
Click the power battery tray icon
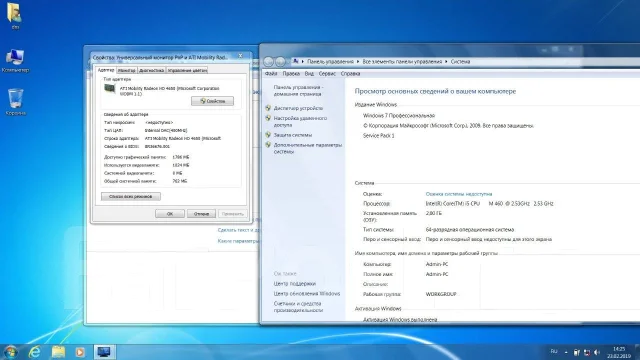[576, 352]
